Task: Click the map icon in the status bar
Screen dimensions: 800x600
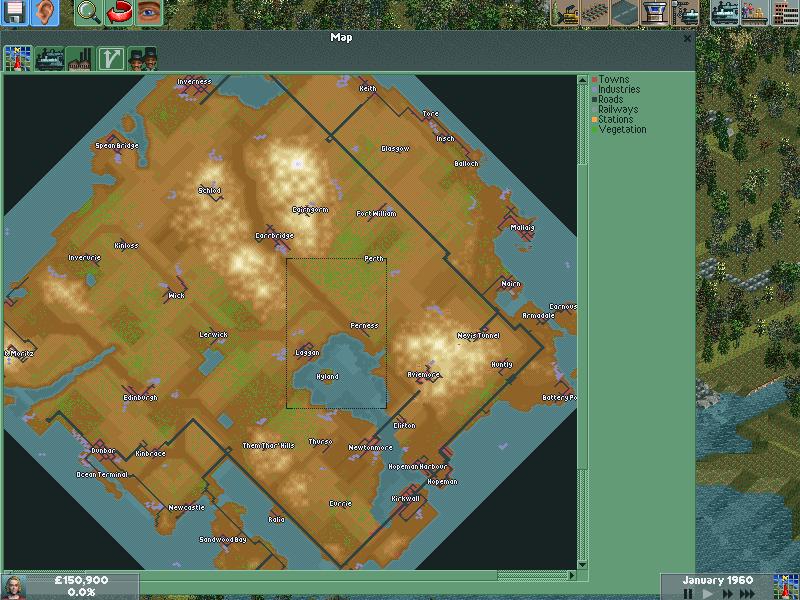Action: coord(786,587)
